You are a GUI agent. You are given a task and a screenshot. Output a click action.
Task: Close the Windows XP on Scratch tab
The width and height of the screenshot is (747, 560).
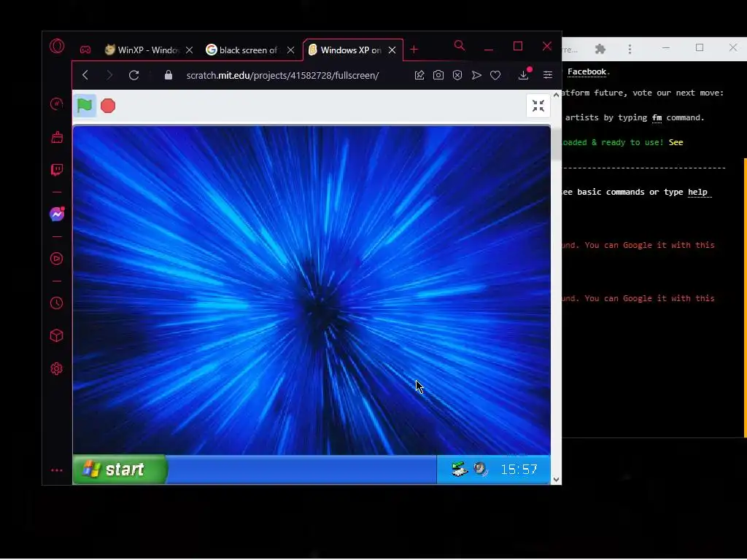(392, 50)
